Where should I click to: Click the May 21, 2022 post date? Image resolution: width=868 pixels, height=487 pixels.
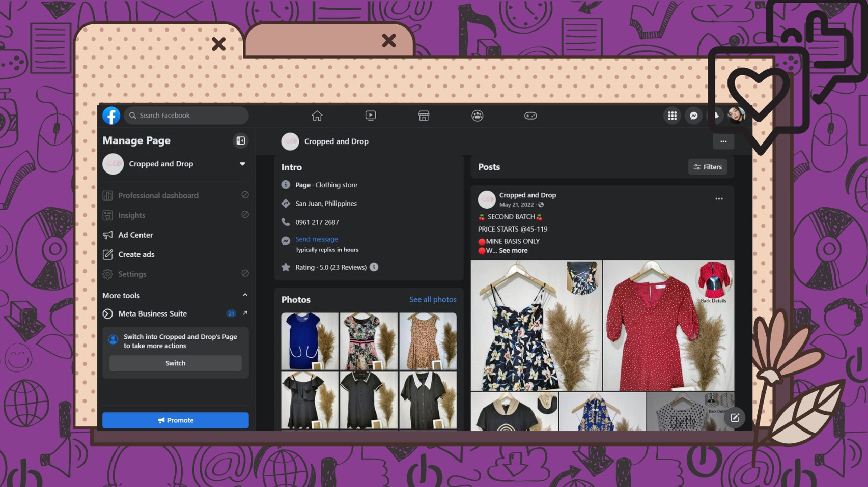pyautogui.click(x=516, y=205)
